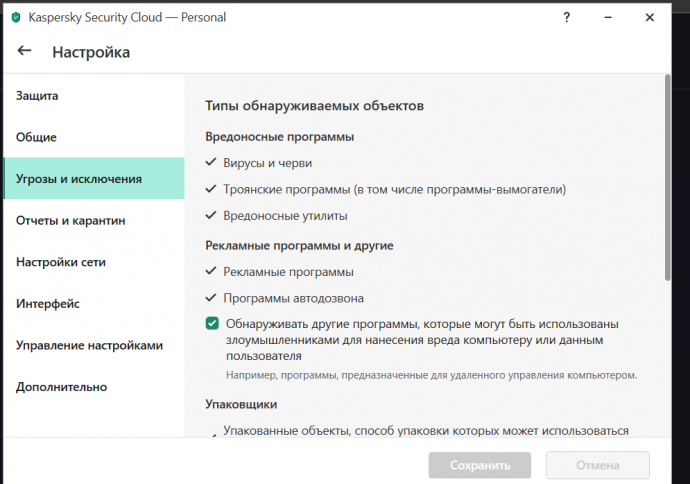This screenshot has height=484, width=690.
Task: Select Угрозы и исключения in sidebar
Action: 79,179
